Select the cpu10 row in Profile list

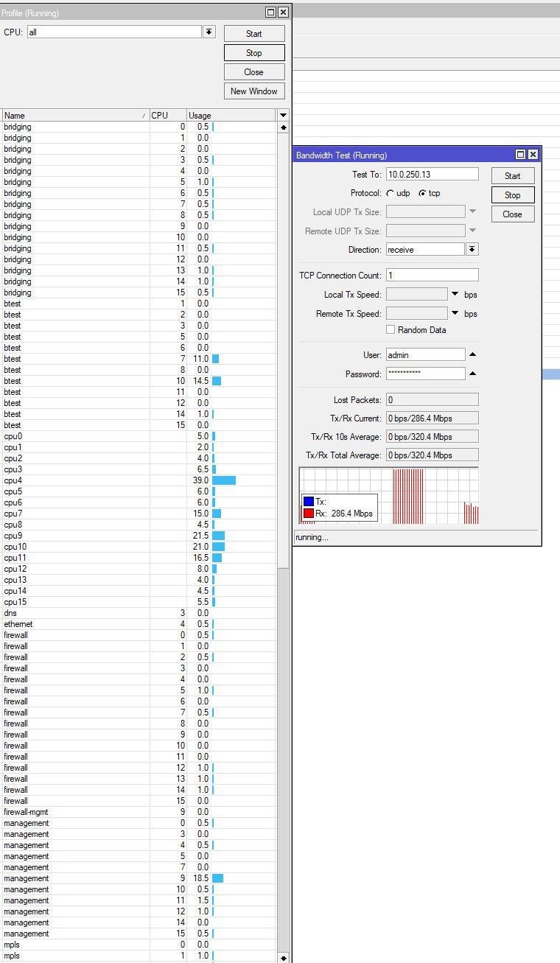[x=139, y=547]
